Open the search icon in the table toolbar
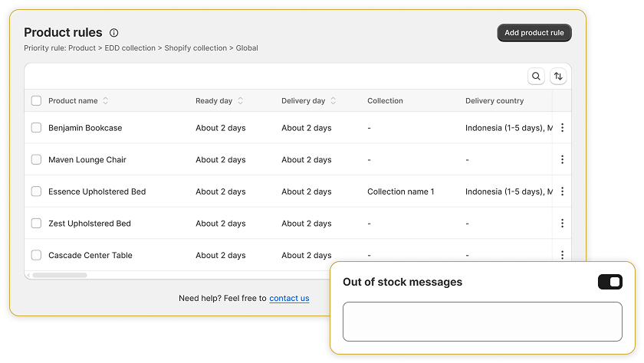 (536, 77)
